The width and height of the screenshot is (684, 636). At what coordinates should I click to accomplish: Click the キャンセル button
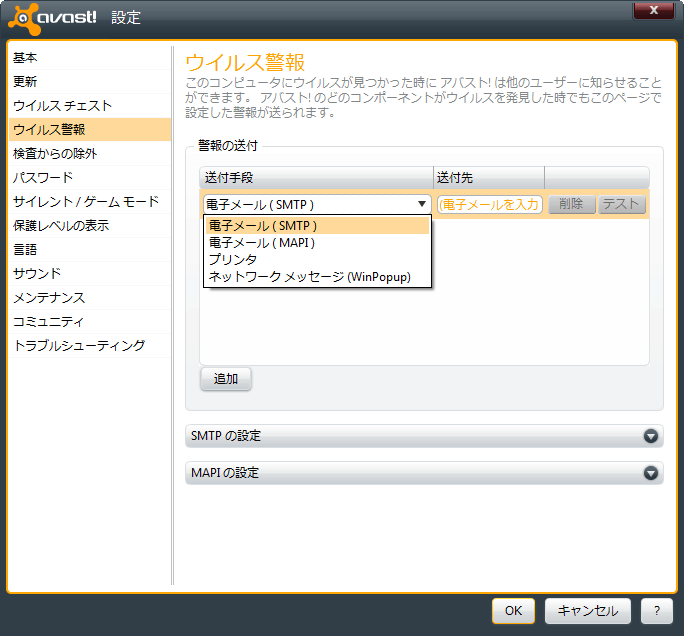(x=588, y=611)
